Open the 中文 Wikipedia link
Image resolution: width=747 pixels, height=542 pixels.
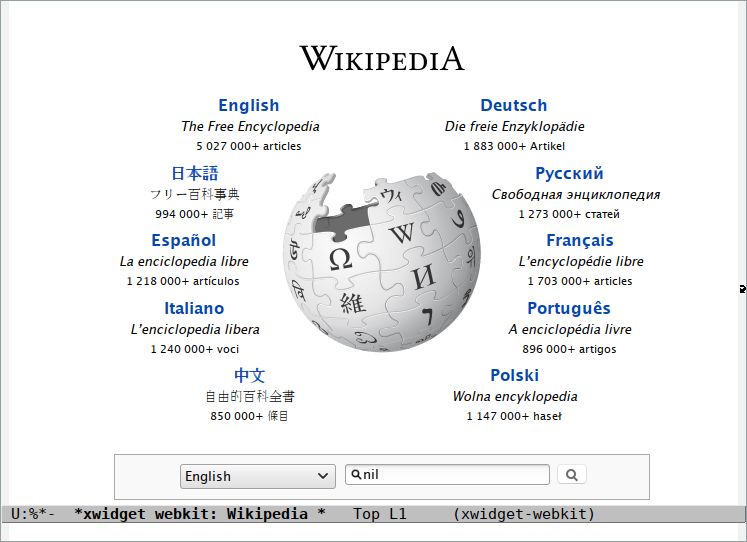249,375
